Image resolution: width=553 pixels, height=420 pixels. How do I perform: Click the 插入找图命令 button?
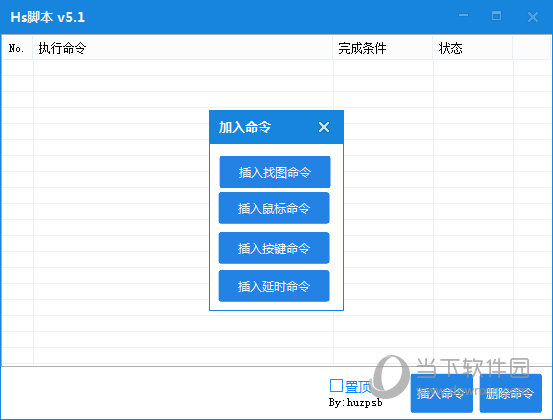tap(275, 172)
